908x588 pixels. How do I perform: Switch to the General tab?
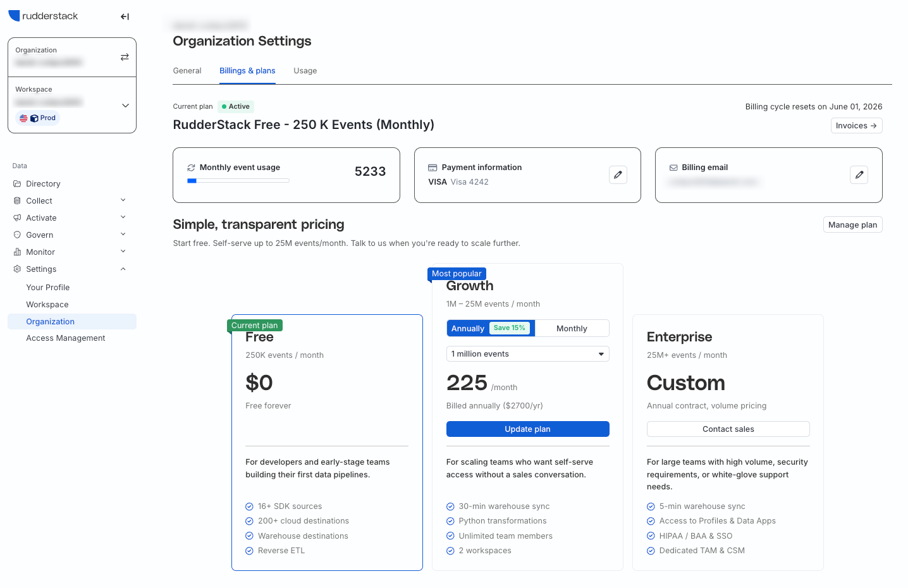coord(187,71)
